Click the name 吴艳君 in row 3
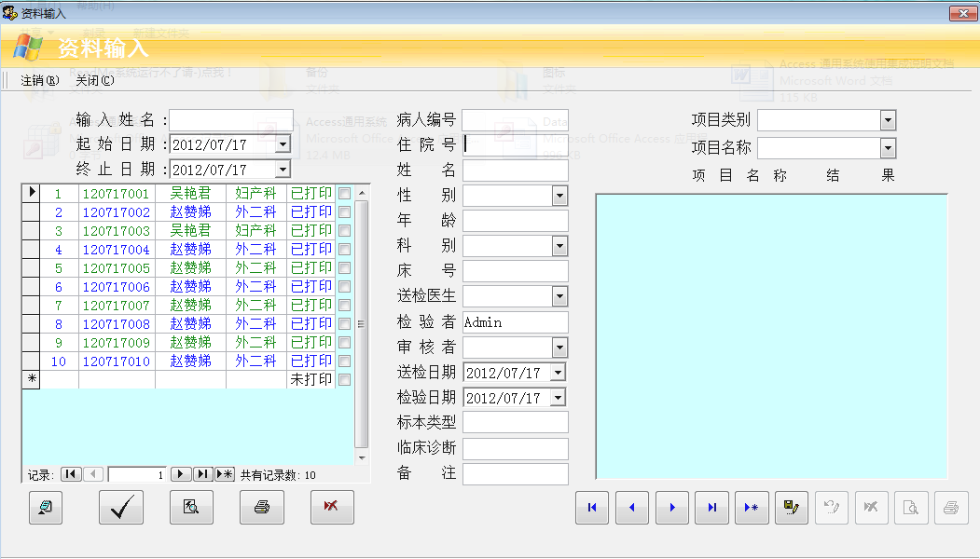Viewport: 980px width, 559px height. pos(190,231)
